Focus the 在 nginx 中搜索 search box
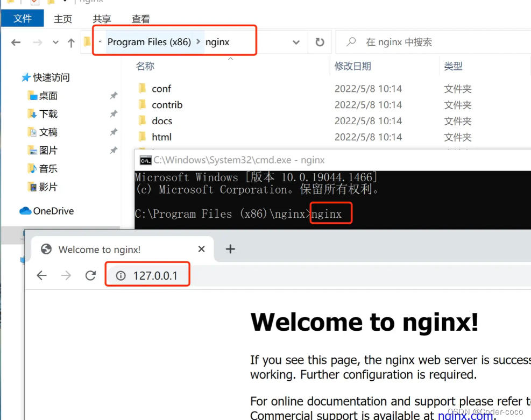The height and width of the screenshot is (420, 531). coord(434,42)
